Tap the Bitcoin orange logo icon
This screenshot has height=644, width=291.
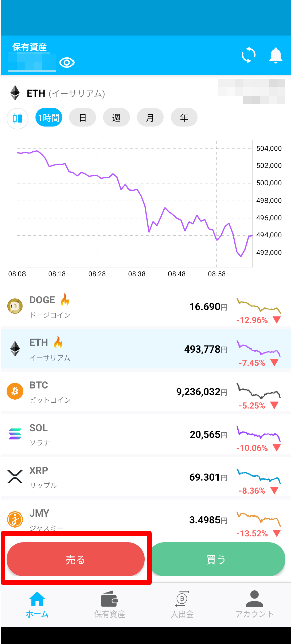point(15,391)
